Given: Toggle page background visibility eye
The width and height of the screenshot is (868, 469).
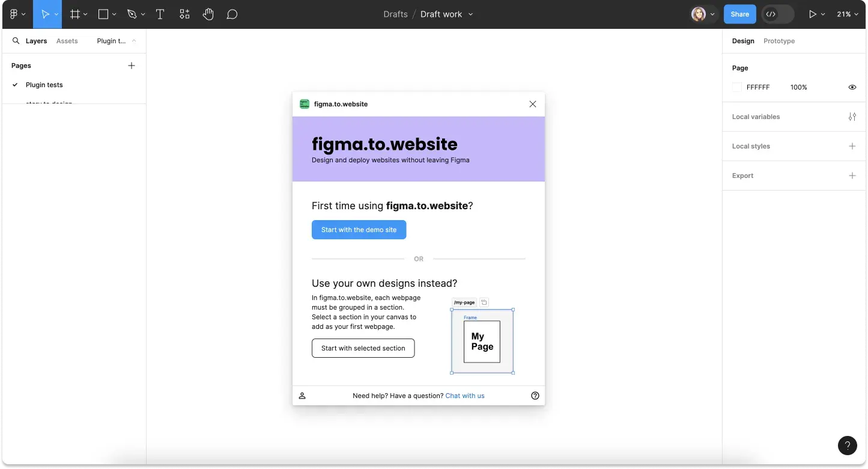Looking at the screenshot, I should coord(852,87).
